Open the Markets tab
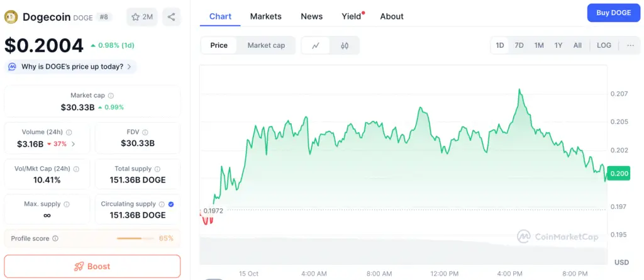Screen dimensions: 644x280 [265, 16]
